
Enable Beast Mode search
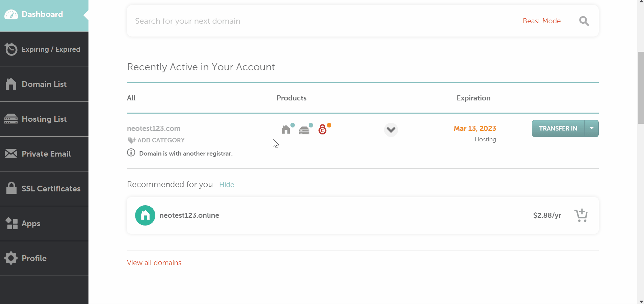click(x=542, y=21)
